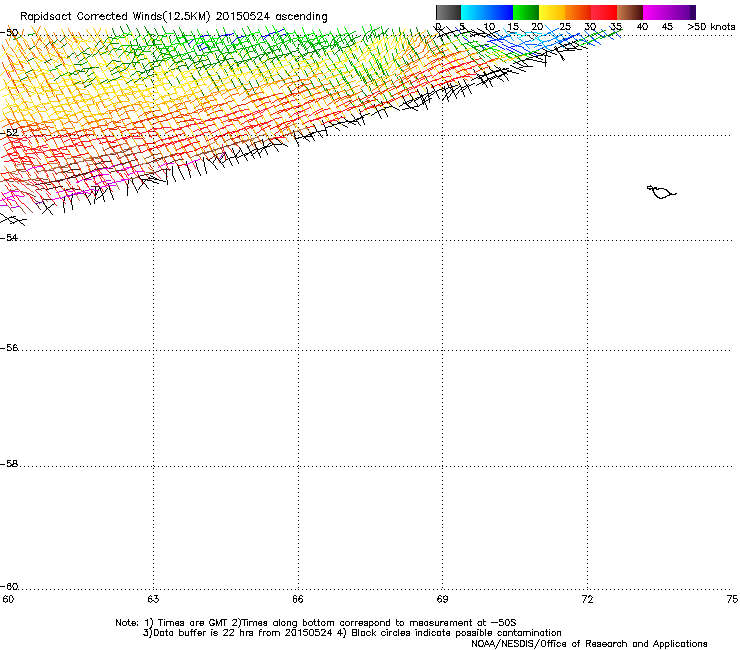740x650 pixels.
Task: Click the latitude label '-60'
Action: tap(9, 587)
